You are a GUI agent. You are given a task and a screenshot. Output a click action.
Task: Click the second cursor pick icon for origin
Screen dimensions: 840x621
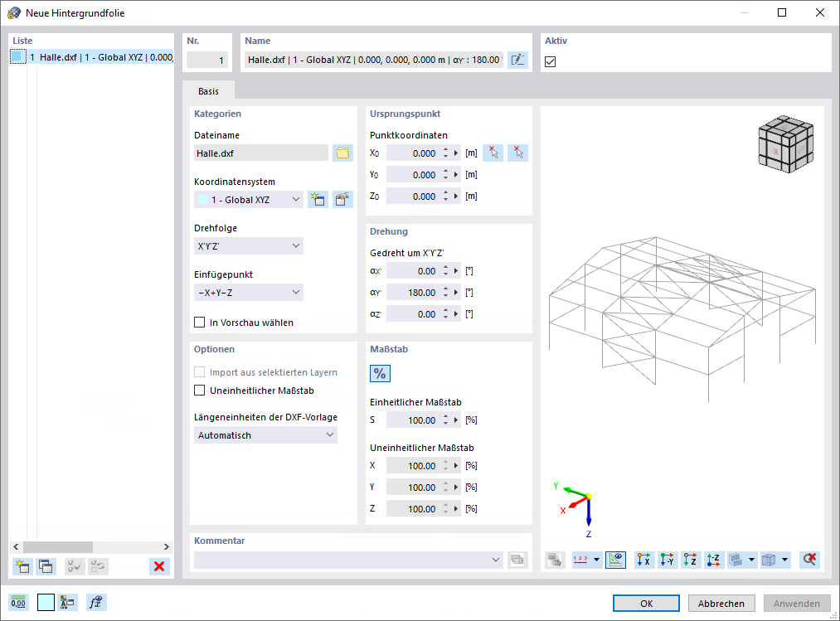coord(518,153)
